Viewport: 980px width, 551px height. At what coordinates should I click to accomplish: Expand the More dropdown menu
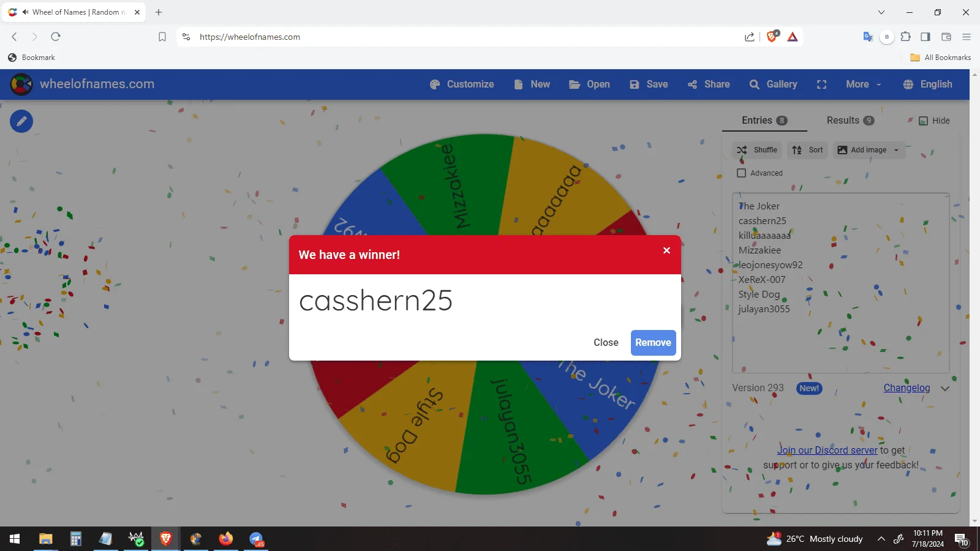[864, 84]
